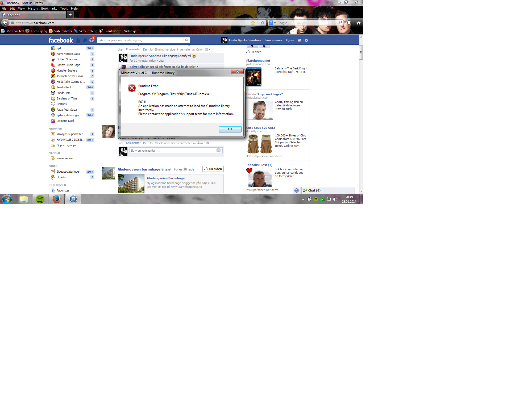
Task: Click the page vertical scrollbar thumb
Action: click(x=361, y=52)
